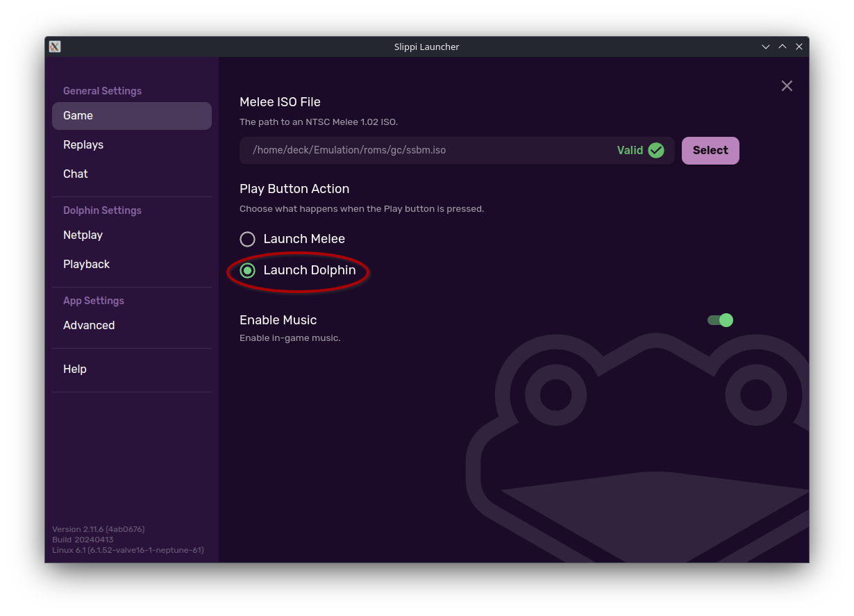Minimize the Slippi Launcher window
This screenshot has width=854, height=616.
click(766, 47)
